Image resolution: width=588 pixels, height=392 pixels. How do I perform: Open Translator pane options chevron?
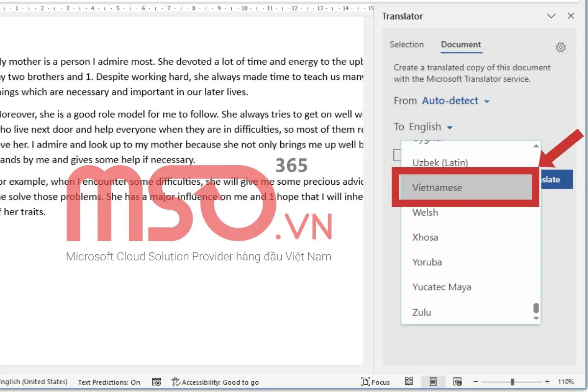[551, 16]
